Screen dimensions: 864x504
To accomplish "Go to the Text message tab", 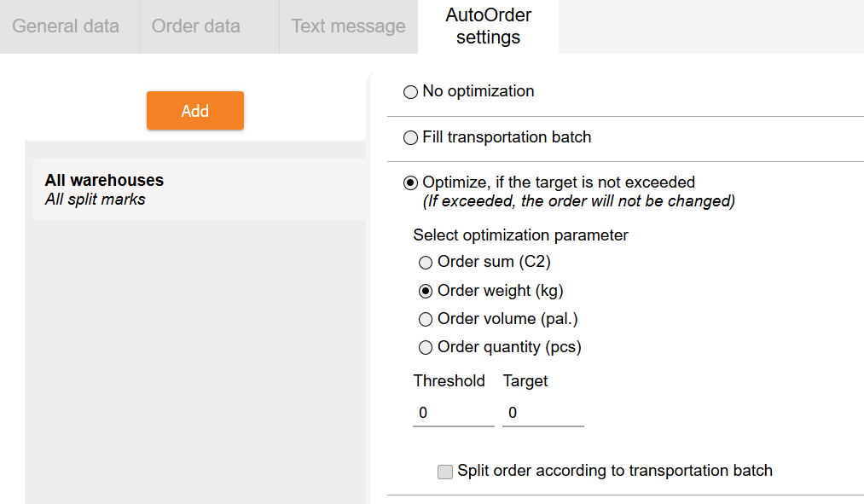I will (x=348, y=26).
